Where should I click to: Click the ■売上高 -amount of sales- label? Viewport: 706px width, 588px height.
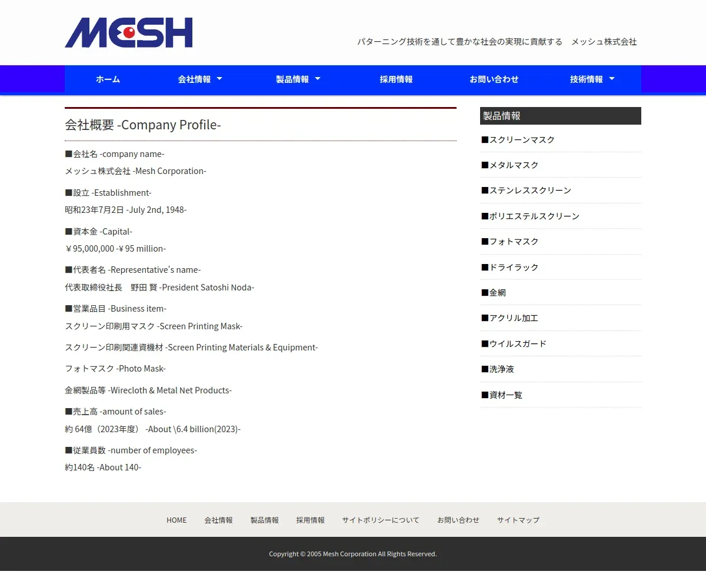[x=115, y=412]
